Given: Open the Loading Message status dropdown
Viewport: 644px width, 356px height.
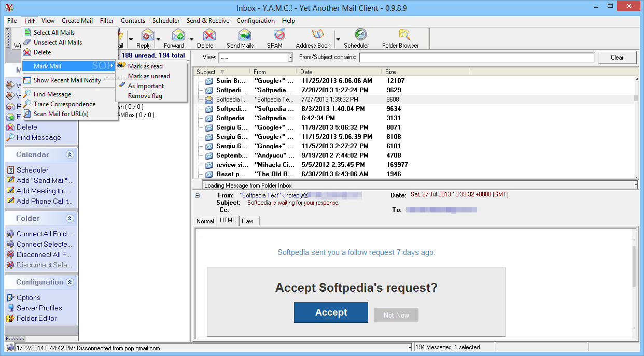Looking at the screenshot, I should [x=635, y=185].
